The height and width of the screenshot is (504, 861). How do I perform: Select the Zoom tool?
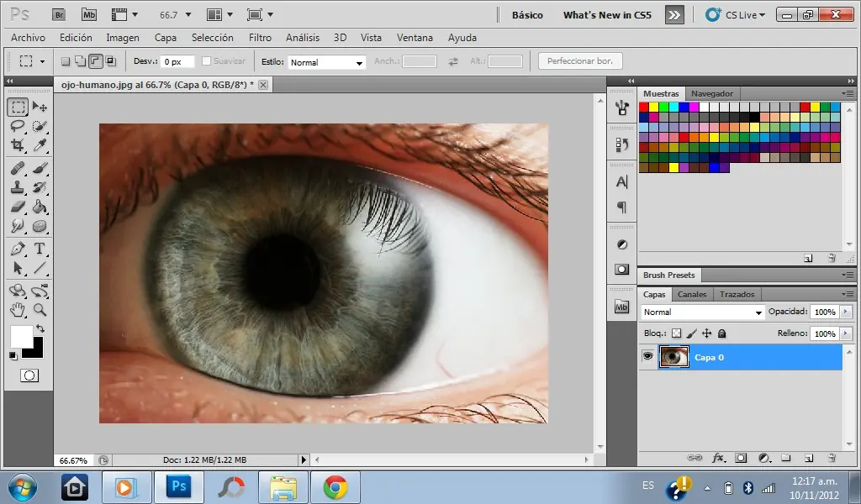40,310
